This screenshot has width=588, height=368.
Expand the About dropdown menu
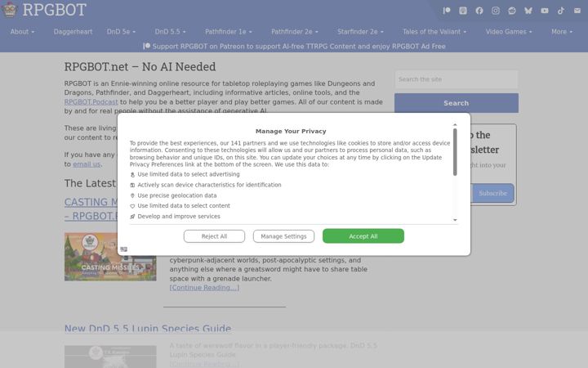22,32
